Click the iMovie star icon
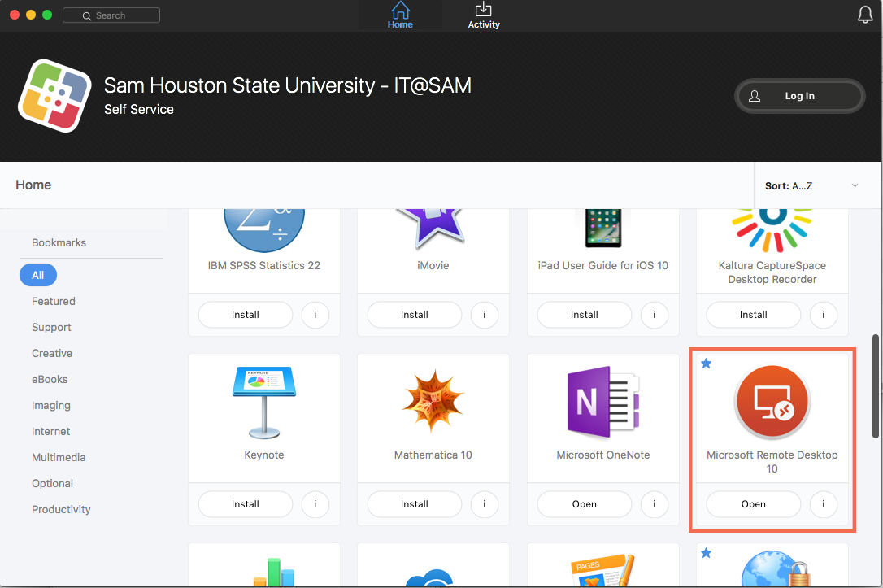This screenshot has width=883, height=588. point(433,229)
